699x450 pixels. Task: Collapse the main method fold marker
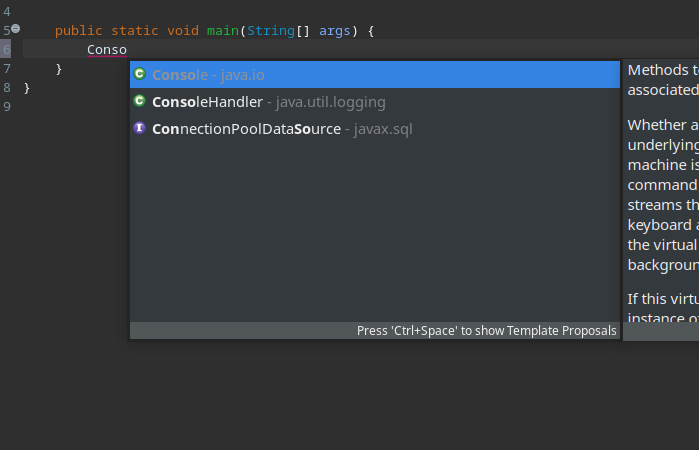coord(16,29)
